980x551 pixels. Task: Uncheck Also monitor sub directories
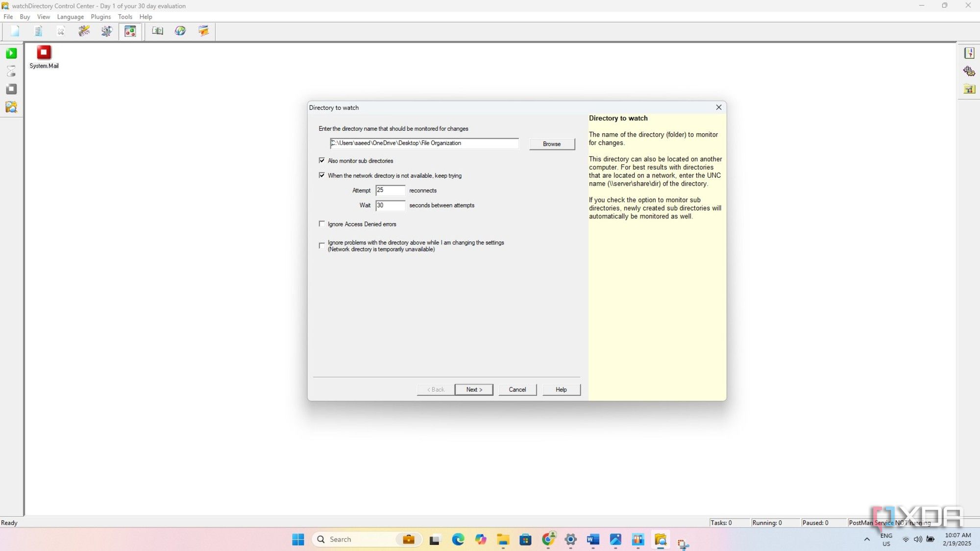322,161
